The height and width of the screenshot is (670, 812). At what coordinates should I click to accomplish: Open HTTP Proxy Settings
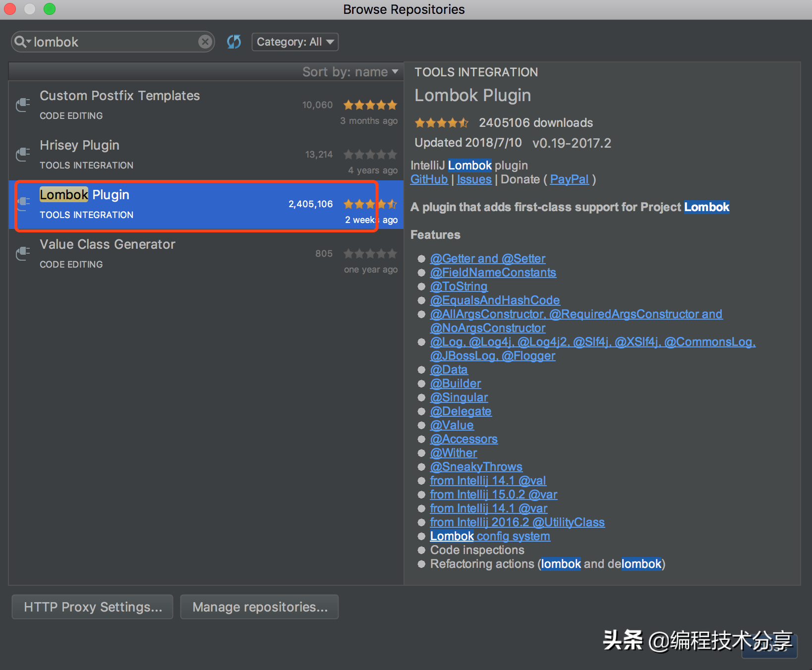click(x=93, y=607)
